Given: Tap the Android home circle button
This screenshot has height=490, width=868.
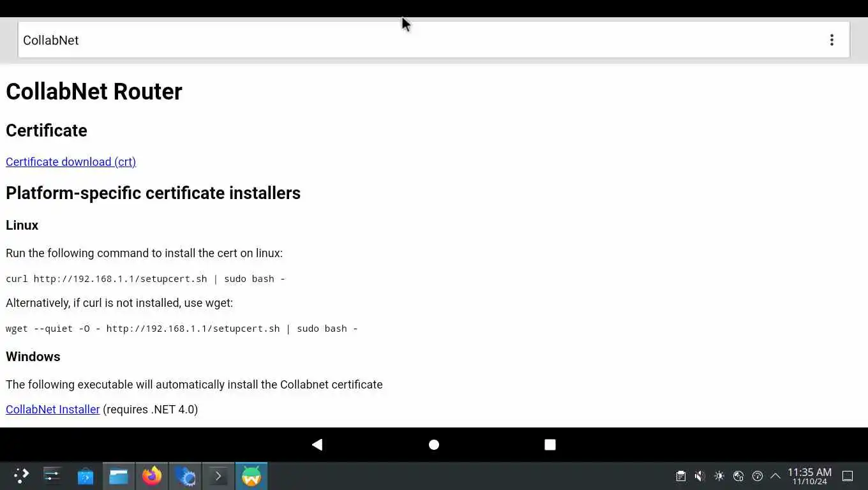Looking at the screenshot, I should (x=434, y=445).
